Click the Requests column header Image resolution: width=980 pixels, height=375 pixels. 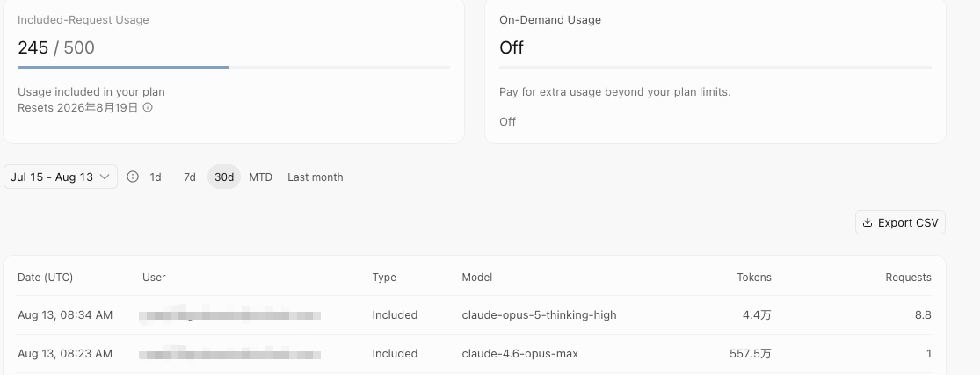(x=908, y=277)
